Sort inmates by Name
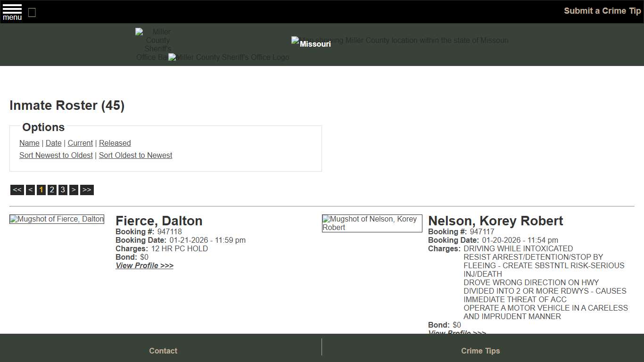Screen dimensions: 644x362 coord(29,143)
